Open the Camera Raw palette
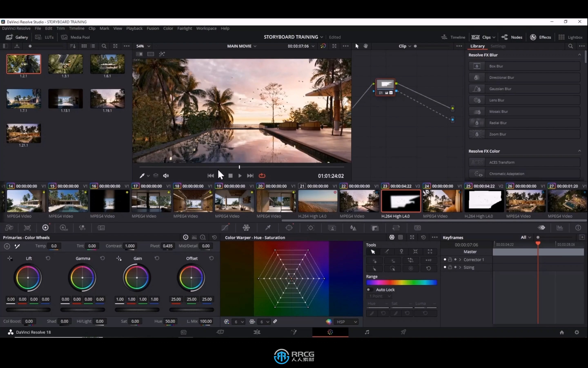Image resolution: width=588 pixels, height=368 pixels. point(9,228)
